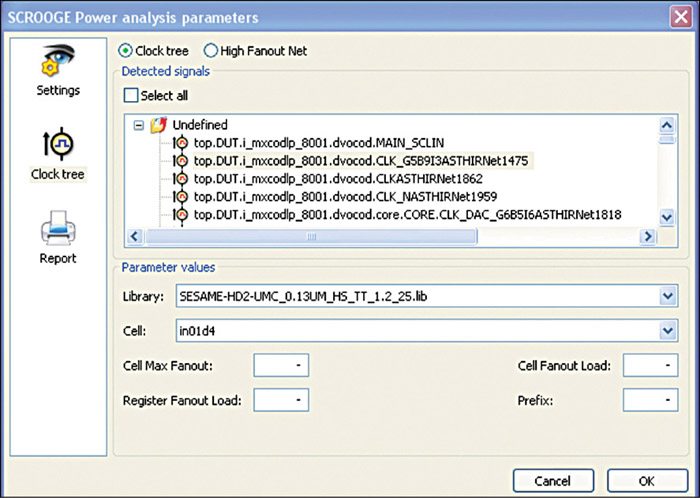Collapse the Undefined tree node
The width and height of the screenshot is (700, 498).
[x=138, y=126]
